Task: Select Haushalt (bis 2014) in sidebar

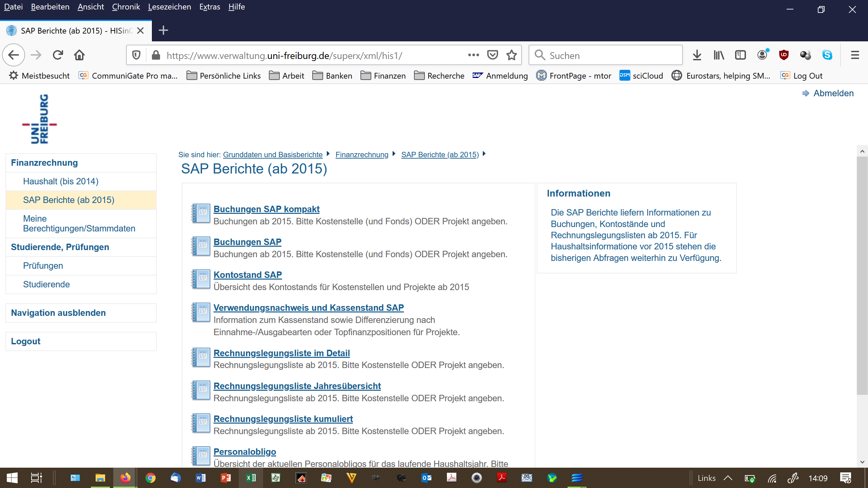Action: 81,181
